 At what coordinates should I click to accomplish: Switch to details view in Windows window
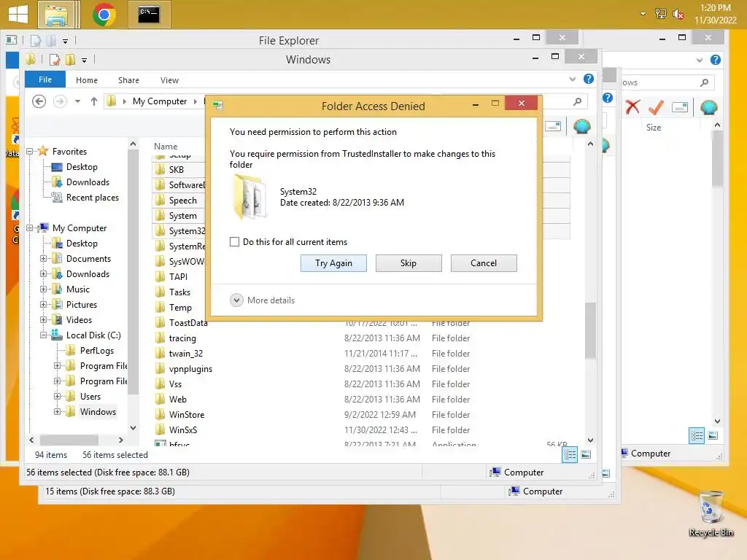(x=570, y=454)
